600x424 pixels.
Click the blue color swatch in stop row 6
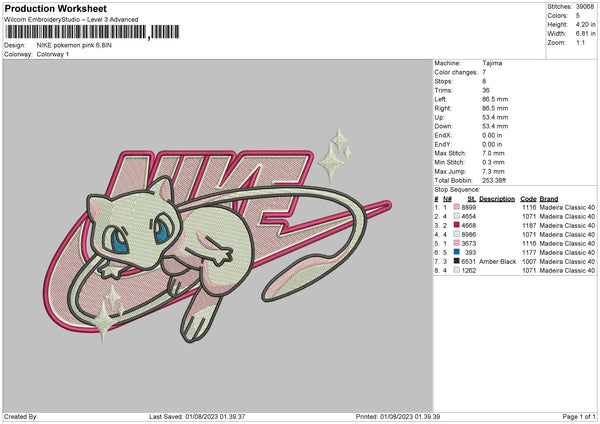click(457, 252)
